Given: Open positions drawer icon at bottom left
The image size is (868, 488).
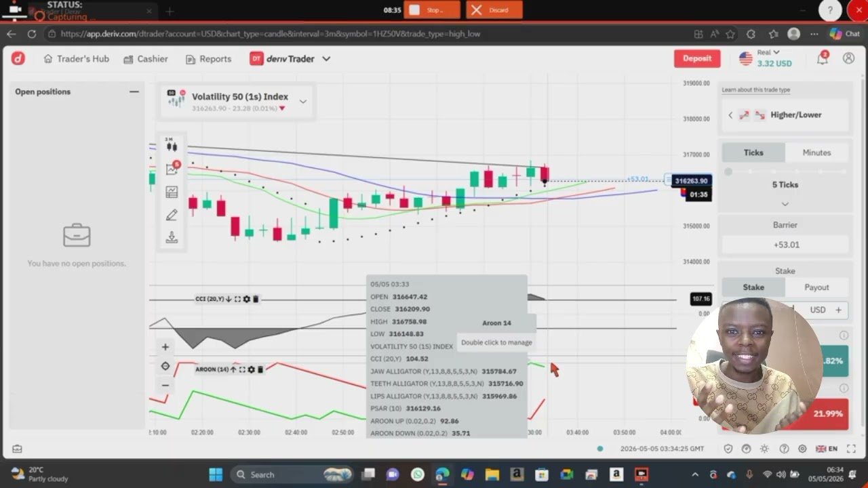Looking at the screenshot, I should [x=17, y=449].
